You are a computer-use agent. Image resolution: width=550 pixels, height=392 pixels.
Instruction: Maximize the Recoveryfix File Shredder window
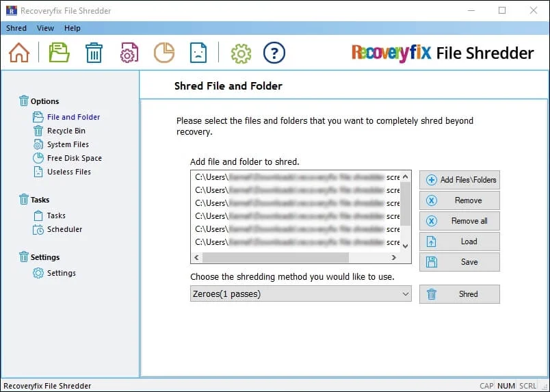pos(502,10)
